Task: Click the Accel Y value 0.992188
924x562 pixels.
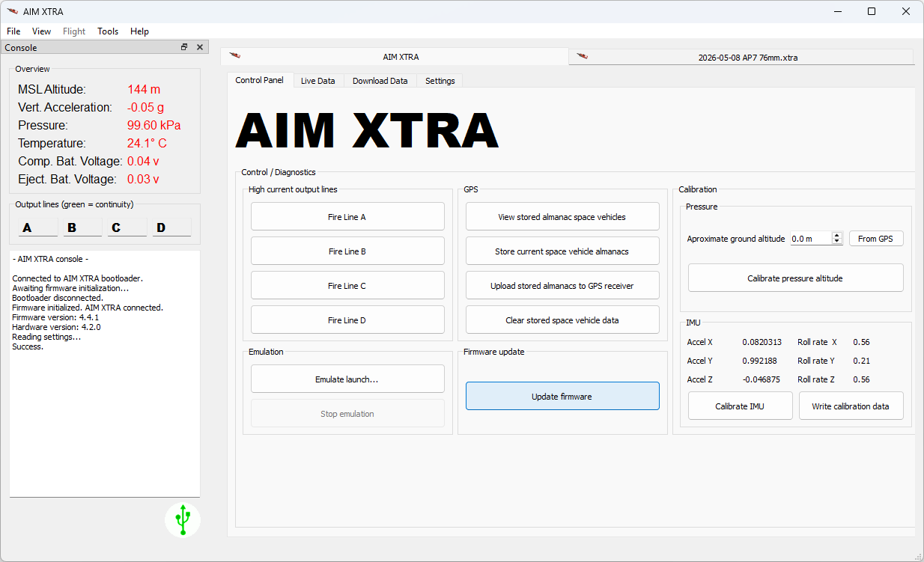Action: (x=759, y=361)
